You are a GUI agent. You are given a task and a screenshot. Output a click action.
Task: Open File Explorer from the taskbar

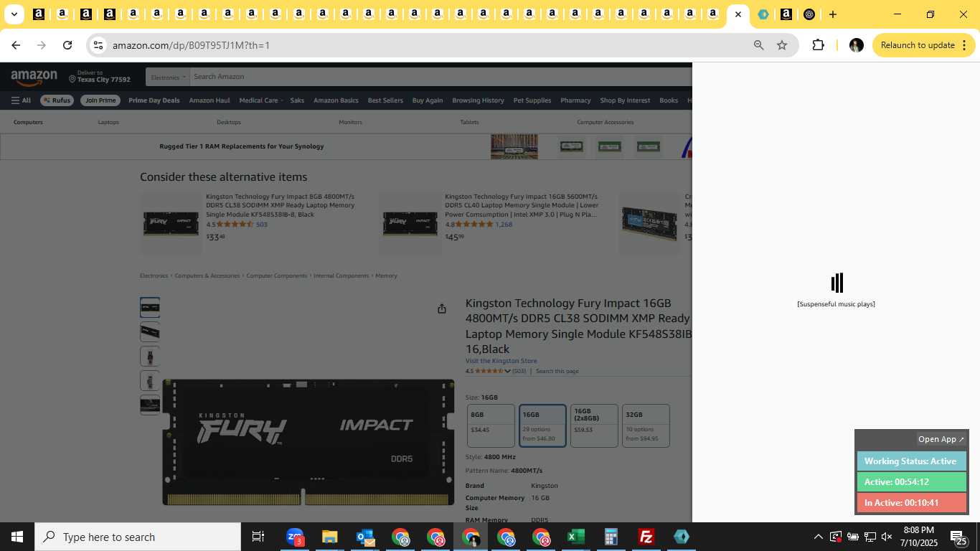[329, 537]
